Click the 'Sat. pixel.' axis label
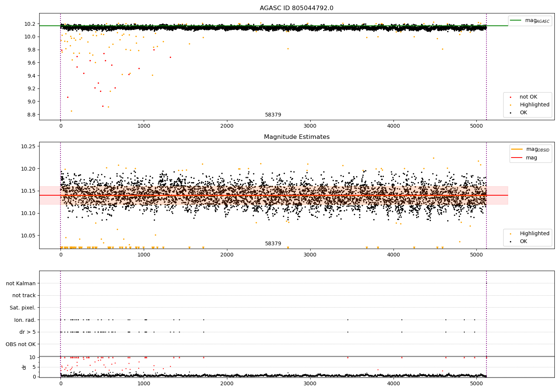Viewport: 560px width, 392px height. pyautogui.click(x=23, y=308)
